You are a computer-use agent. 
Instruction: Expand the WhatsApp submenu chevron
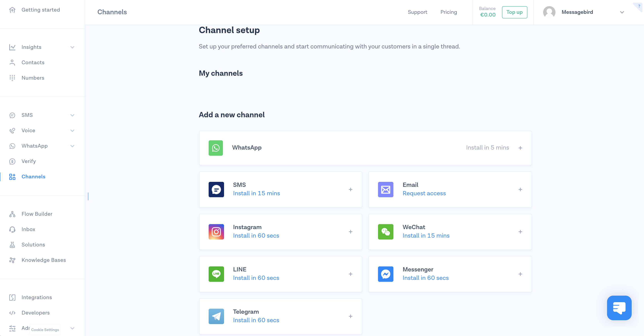pyautogui.click(x=73, y=146)
